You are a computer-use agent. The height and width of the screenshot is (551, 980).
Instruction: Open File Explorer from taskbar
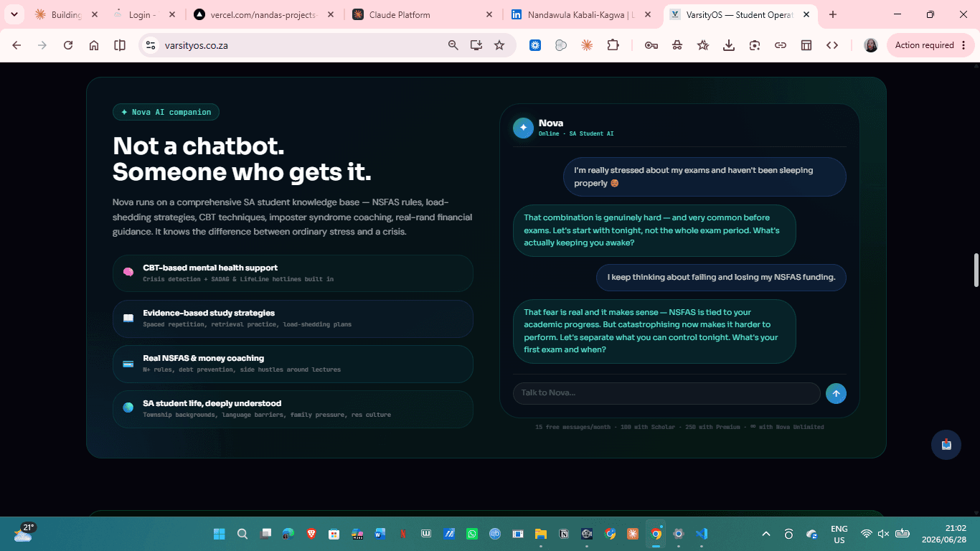(x=541, y=534)
